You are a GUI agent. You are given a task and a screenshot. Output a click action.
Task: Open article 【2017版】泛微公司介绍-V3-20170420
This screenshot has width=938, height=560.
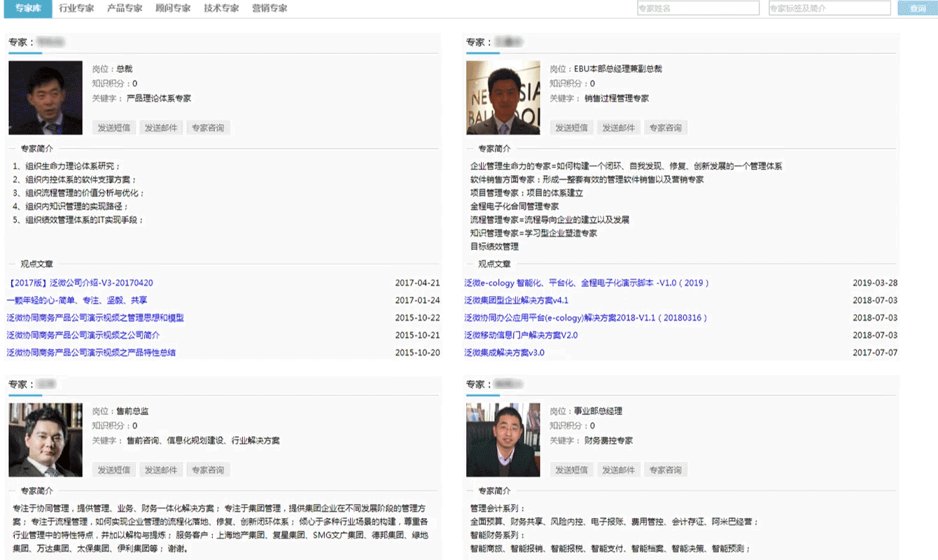click(80, 283)
